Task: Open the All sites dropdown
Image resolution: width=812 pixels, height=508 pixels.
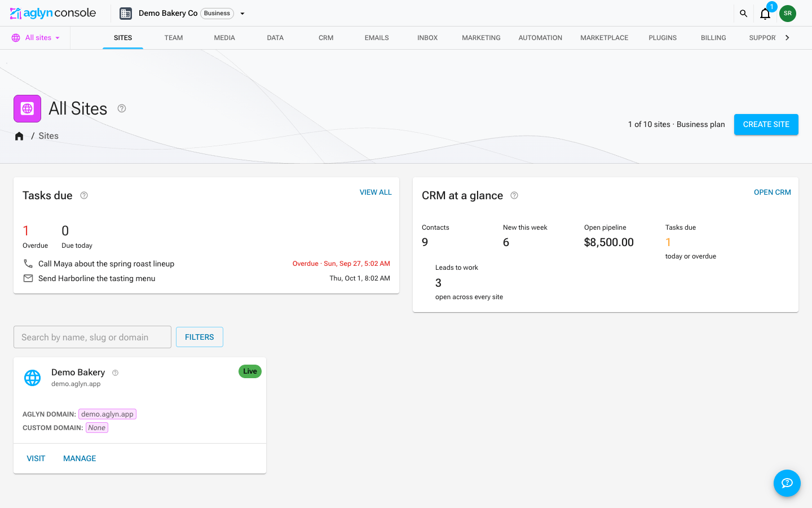Action: click(36, 38)
